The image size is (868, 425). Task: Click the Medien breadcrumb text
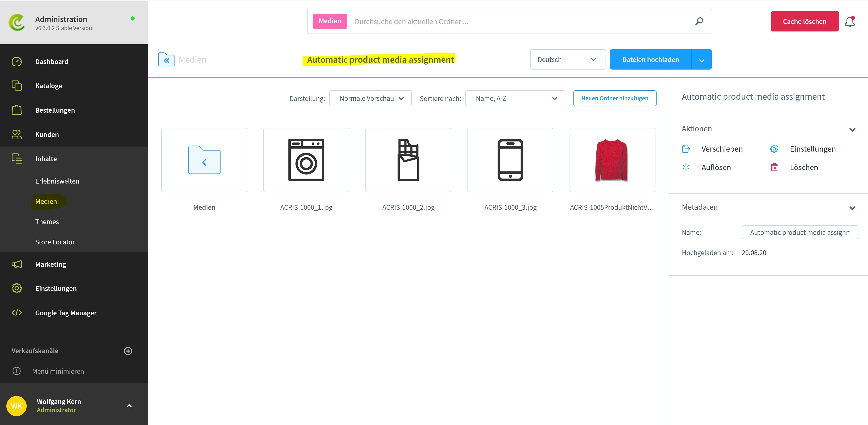(193, 60)
